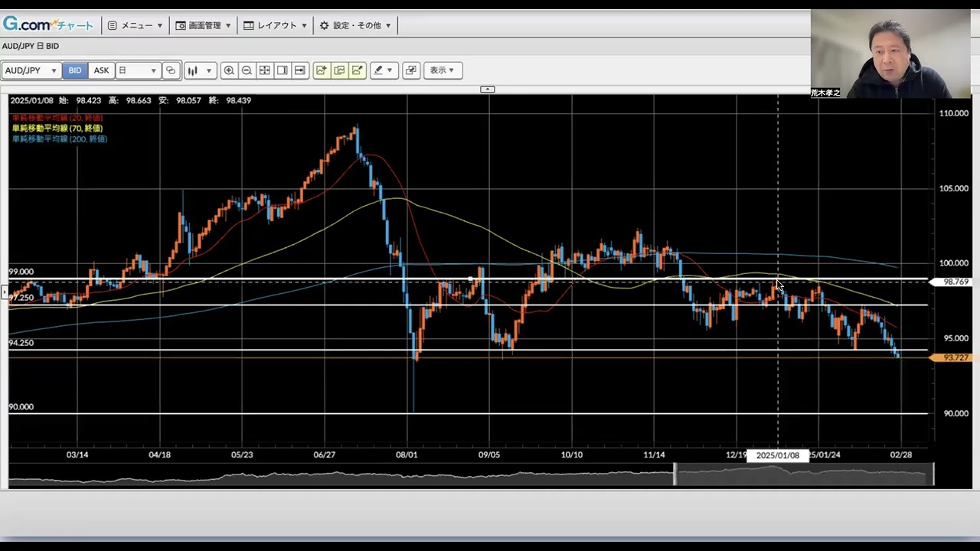Open the 日 timeframe dropdown

pos(138,70)
